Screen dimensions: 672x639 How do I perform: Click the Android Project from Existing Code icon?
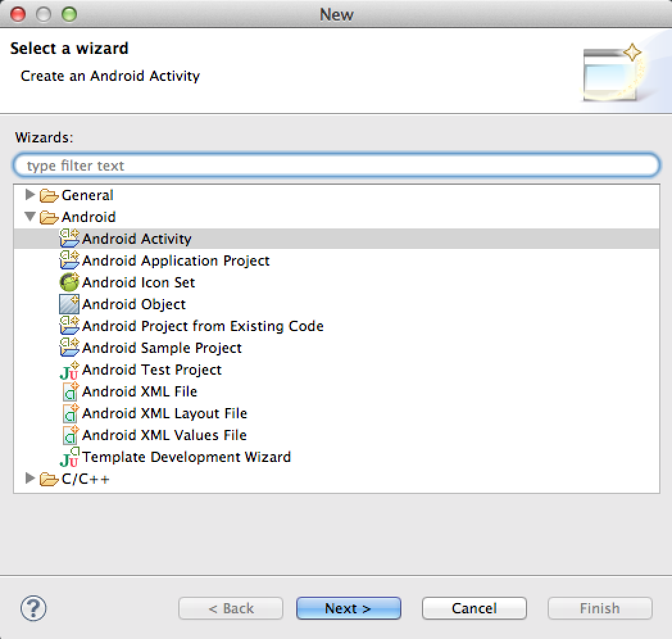tap(69, 326)
